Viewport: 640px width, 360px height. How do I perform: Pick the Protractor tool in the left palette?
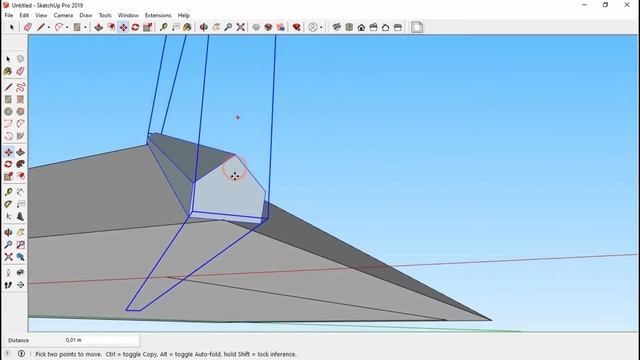(x=8, y=204)
